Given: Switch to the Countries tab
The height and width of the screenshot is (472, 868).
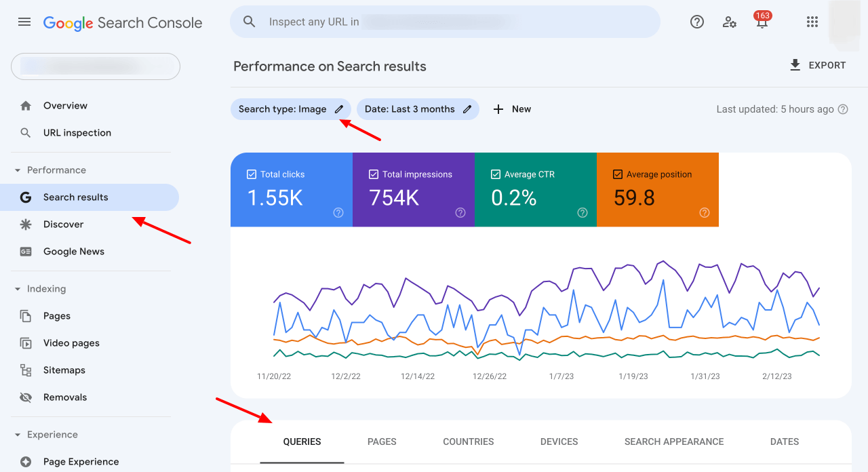Looking at the screenshot, I should (x=468, y=441).
